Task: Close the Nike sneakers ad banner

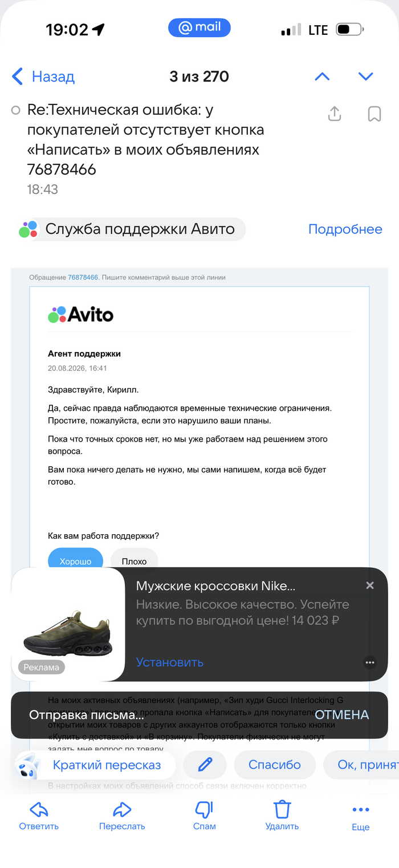Action: pos(370,586)
